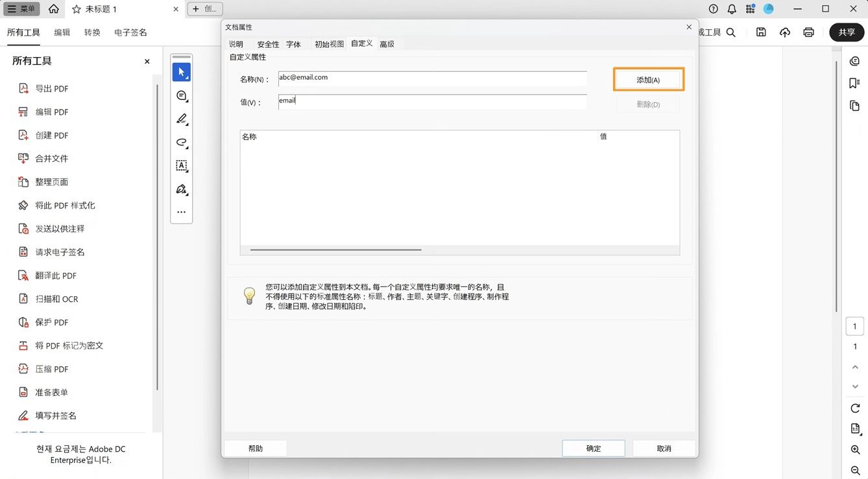Image resolution: width=868 pixels, height=479 pixels.
Task: Open the bookmarks panel icon
Action: click(x=854, y=83)
